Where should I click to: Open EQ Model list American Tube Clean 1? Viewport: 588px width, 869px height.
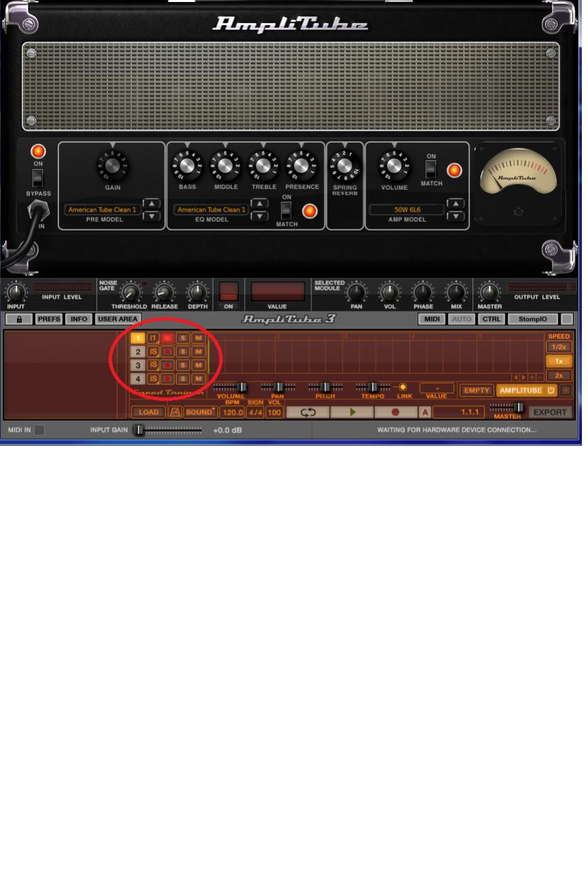click(x=211, y=209)
